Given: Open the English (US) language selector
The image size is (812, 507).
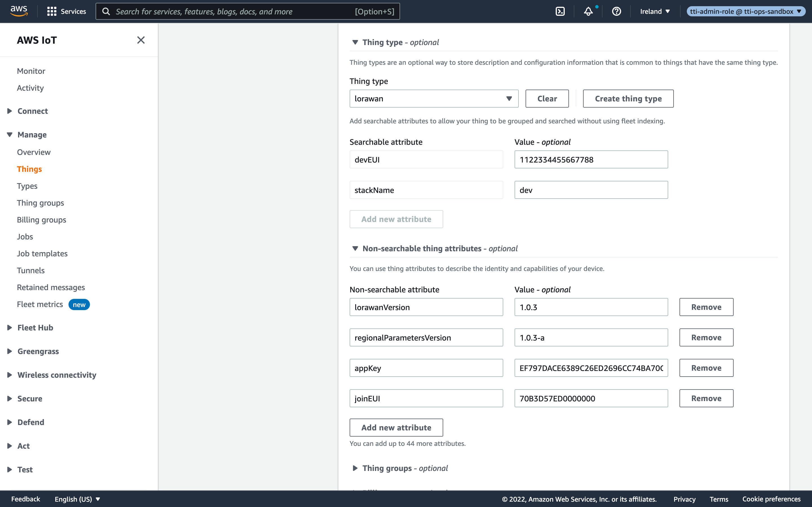Looking at the screenshot, I should click(x=77, y=499).
